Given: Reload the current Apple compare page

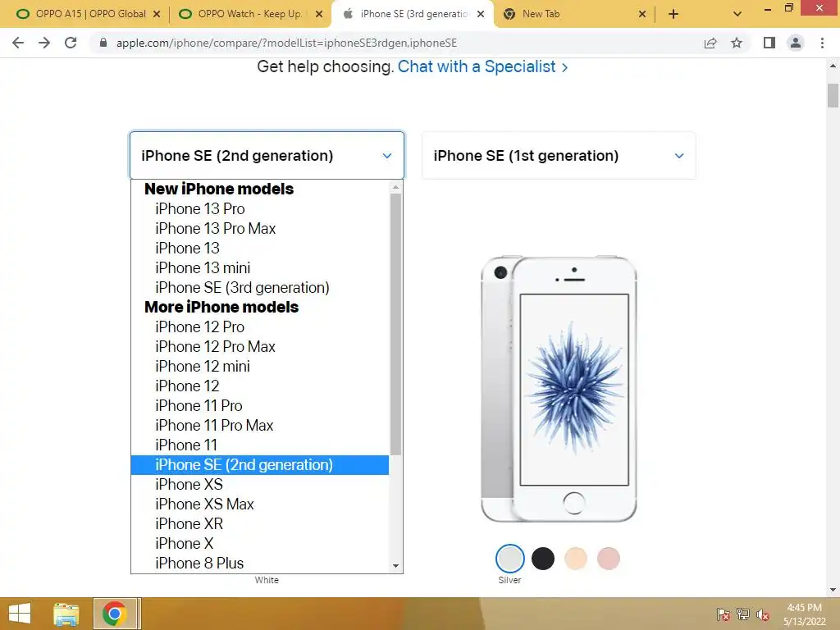Looking at the screenshot, I should [71, 43].
